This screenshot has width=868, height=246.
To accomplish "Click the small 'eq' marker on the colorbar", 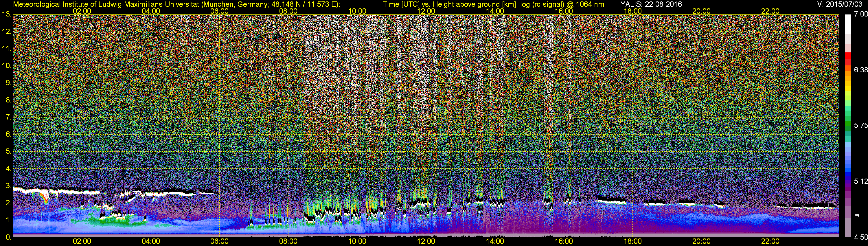I will 857,215.
